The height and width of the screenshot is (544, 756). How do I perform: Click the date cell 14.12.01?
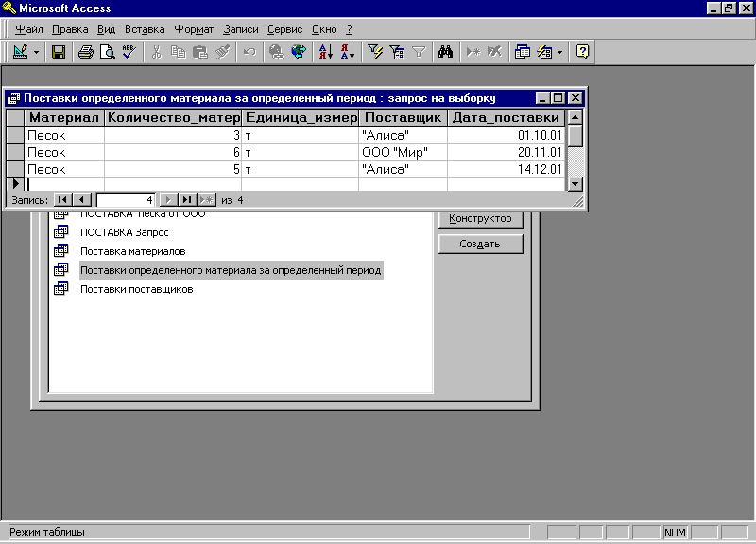[x=506, y=169]
